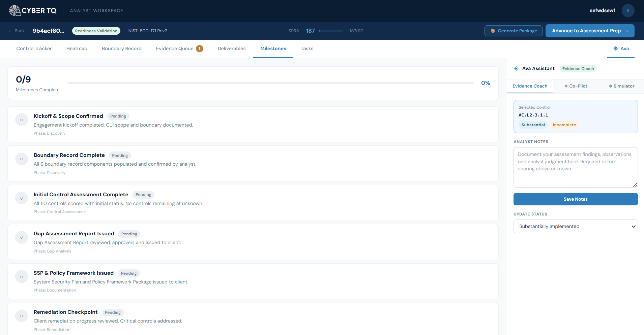Click the Generate Package box icon

tap(493, 31)
